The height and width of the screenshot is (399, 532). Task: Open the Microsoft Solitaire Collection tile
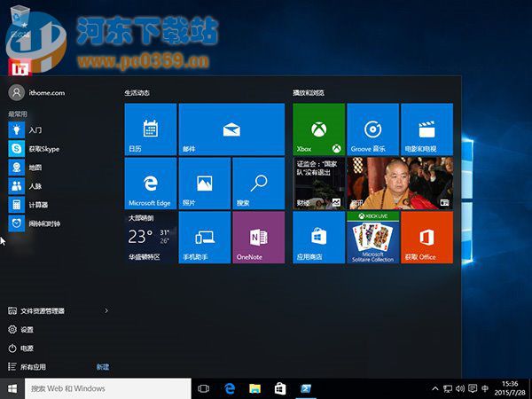point(373,238)
